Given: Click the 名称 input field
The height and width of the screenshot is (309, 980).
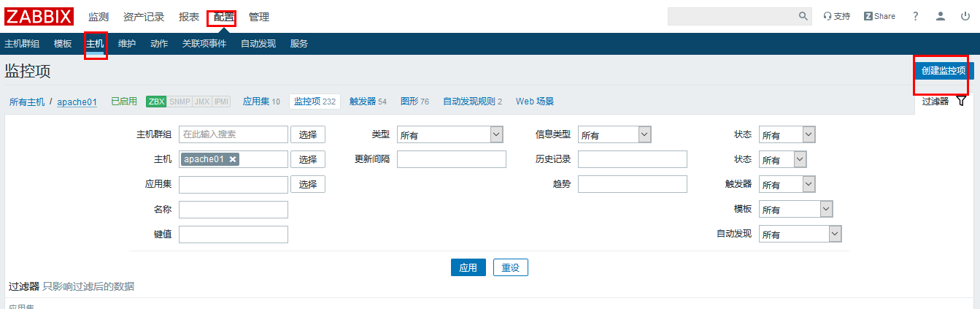Looking at the screenshot, I should (234, 210).
